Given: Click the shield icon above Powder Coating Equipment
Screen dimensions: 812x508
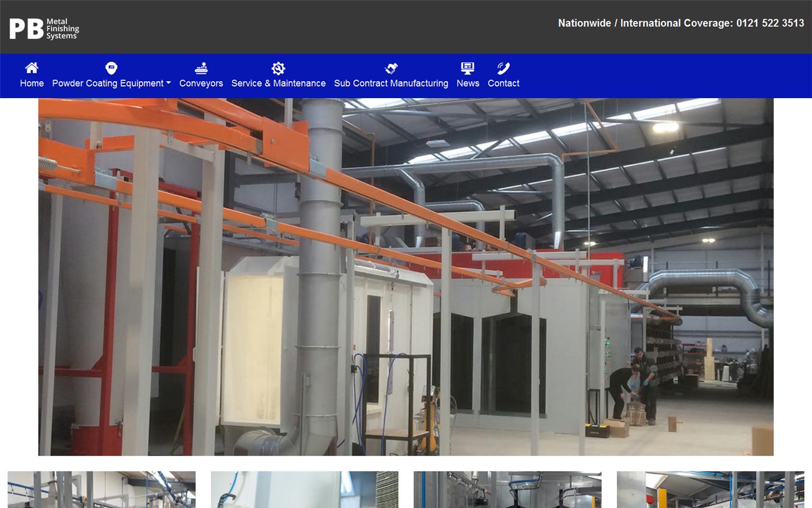Looking at the screenshot, I should tap(112, 67).
